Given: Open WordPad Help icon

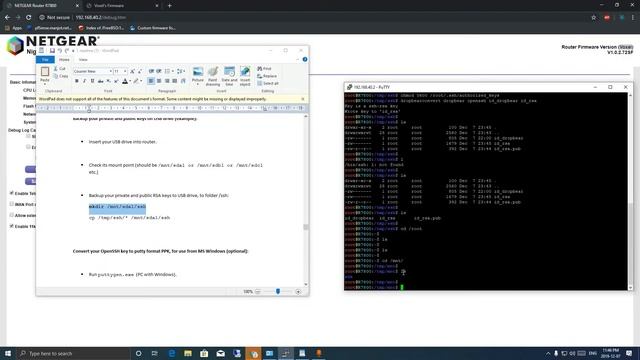Looking at the screenshot, I should coord(305,60).
